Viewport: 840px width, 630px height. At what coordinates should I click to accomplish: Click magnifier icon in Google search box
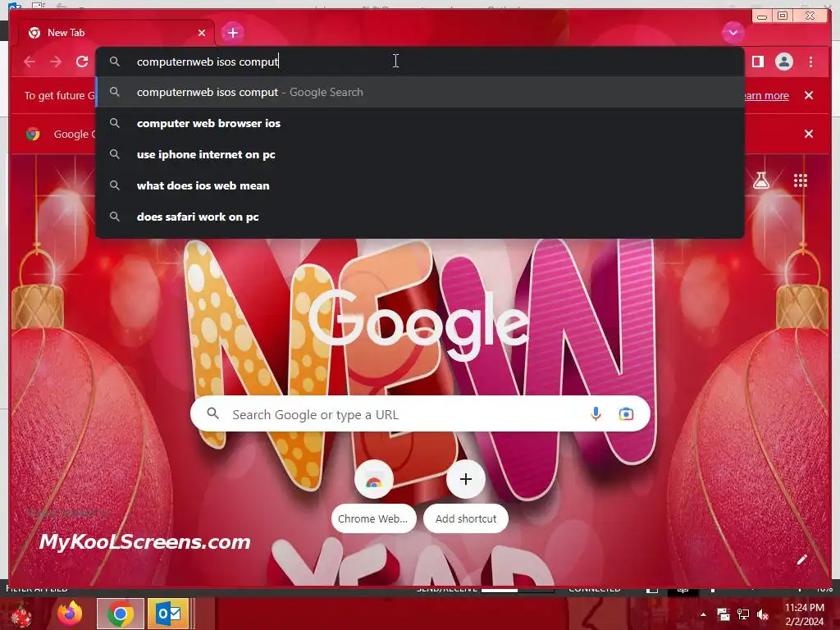point(212,413)
